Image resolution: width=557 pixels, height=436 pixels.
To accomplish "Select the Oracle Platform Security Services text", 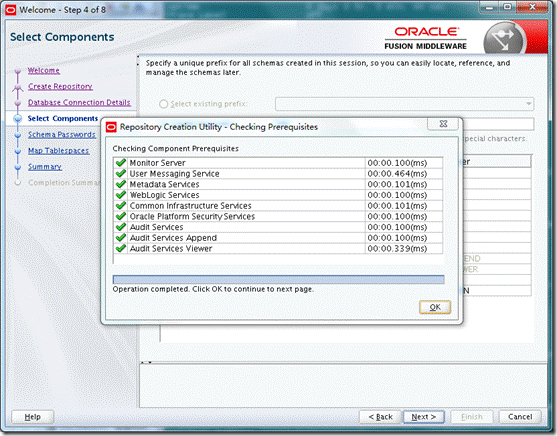I will (192, 216).
